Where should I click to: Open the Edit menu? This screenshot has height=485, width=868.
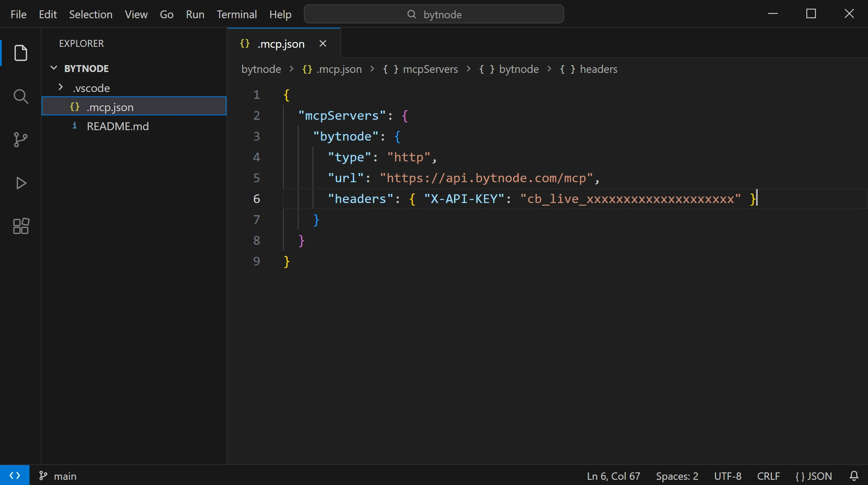(48, 14)
